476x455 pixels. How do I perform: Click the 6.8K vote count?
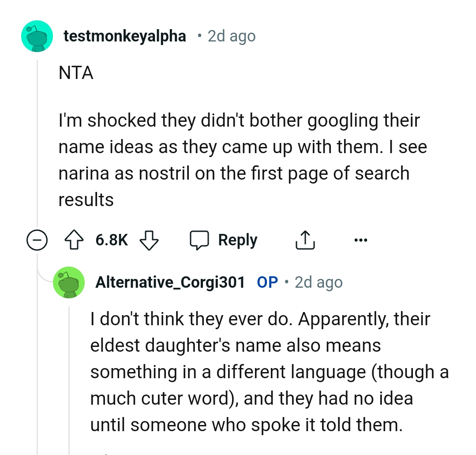(111, 240)
